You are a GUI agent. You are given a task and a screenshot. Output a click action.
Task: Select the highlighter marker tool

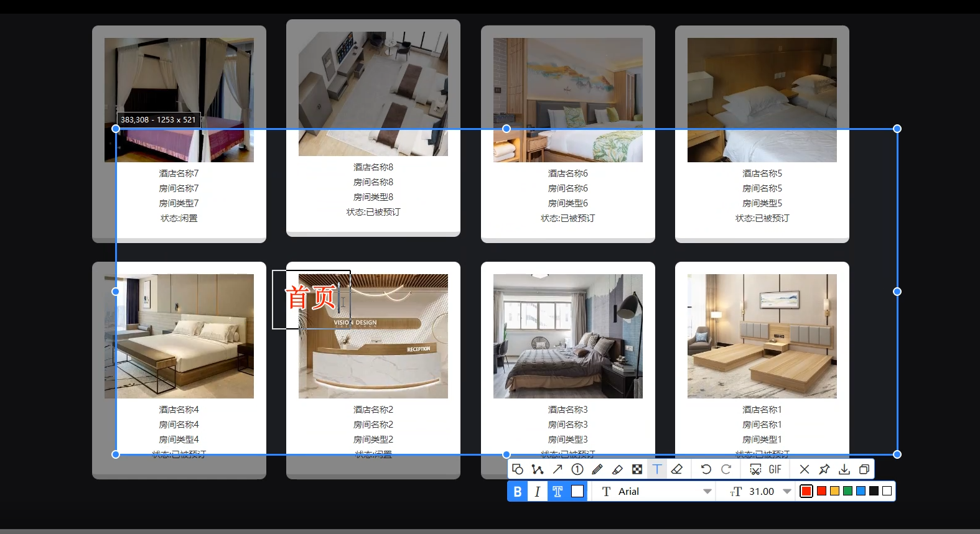(617, 469)
